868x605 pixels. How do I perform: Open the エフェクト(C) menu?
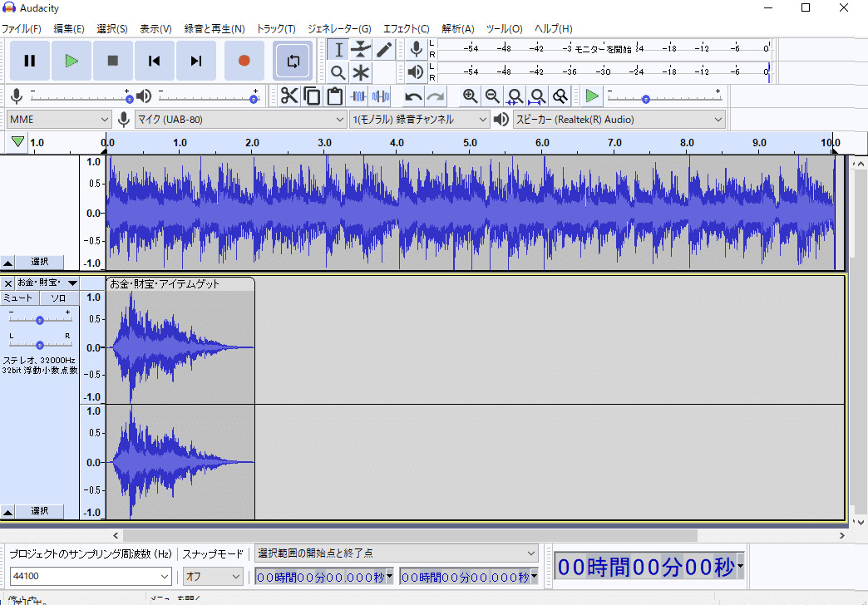[x=407, y=29]
